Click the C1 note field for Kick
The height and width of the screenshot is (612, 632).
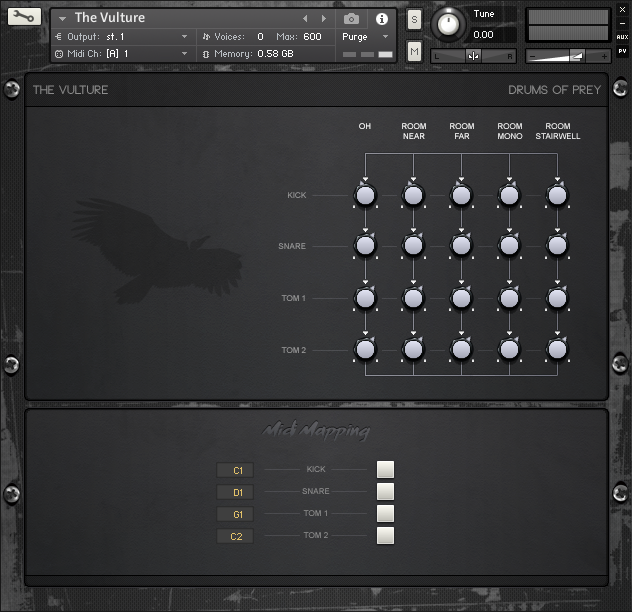point(236,470)
